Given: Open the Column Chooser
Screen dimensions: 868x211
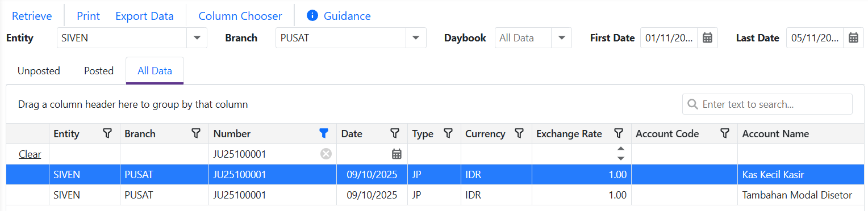Looking at the screenshot, I should coord(240,16).
